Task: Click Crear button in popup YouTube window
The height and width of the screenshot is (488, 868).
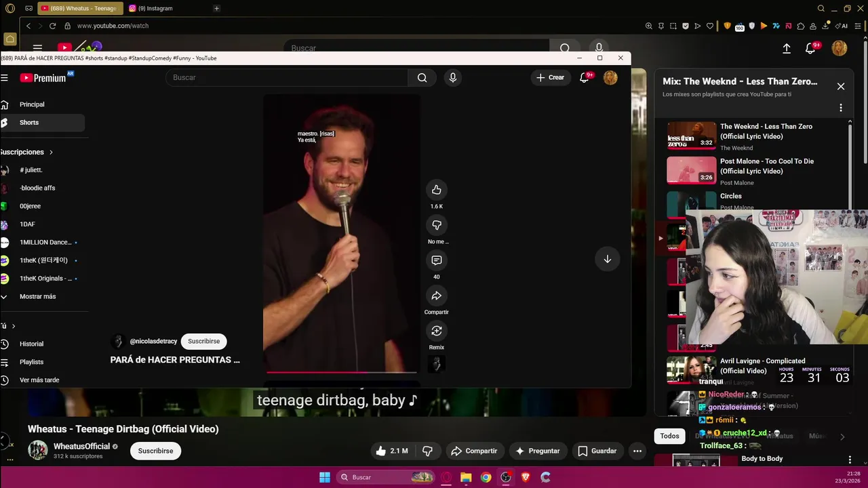Action: [550, 77]
